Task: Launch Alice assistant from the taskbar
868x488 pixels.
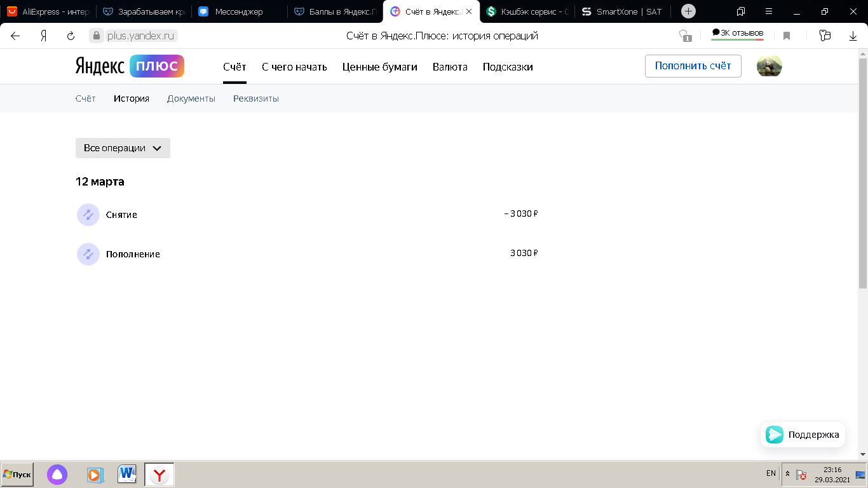Action: click(x=57, y=475)
